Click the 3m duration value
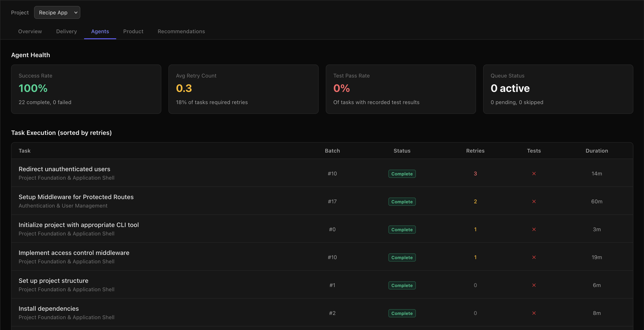 click(x=597, y=229)
